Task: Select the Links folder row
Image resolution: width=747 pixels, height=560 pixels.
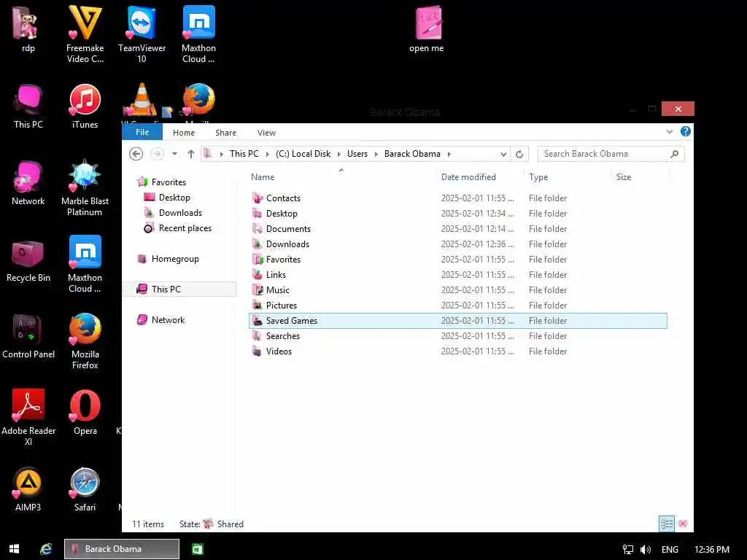Action: (x=458, y=275)
